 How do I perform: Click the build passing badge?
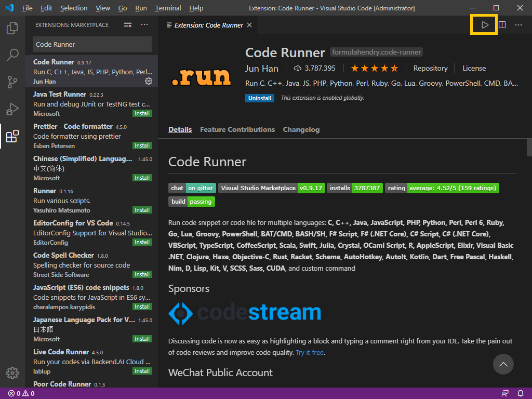click(191, 202)
